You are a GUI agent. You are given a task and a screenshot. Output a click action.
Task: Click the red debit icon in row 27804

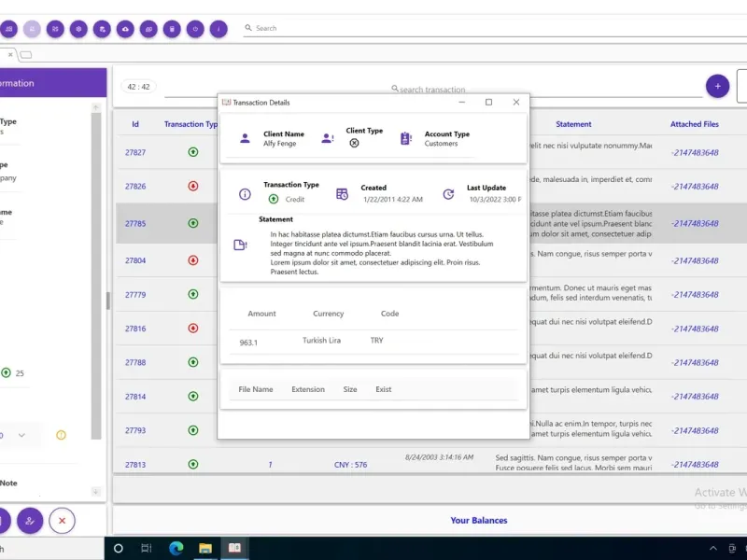pyautogui.click(x=193, y=260)
